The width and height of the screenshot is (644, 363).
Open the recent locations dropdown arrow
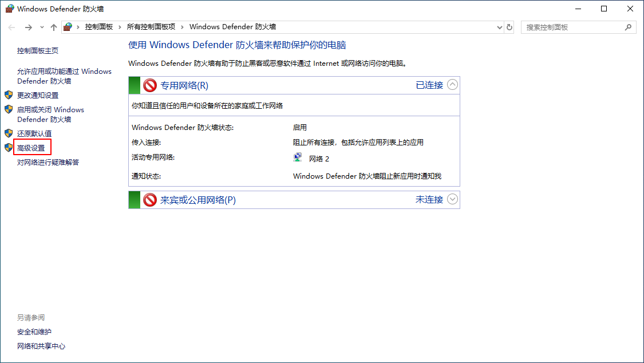point(42,27)
